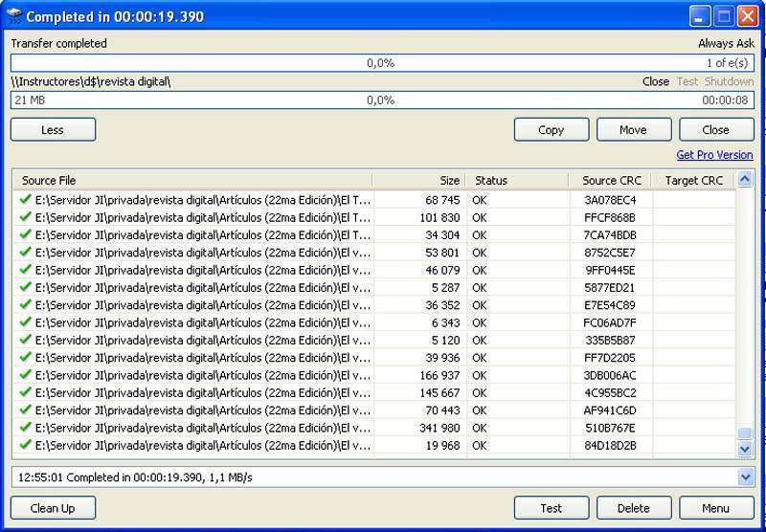Viewport: 766px width, 532px height.
Task: Select the grayed Test after-transfer option
Action: pos(687,81)
